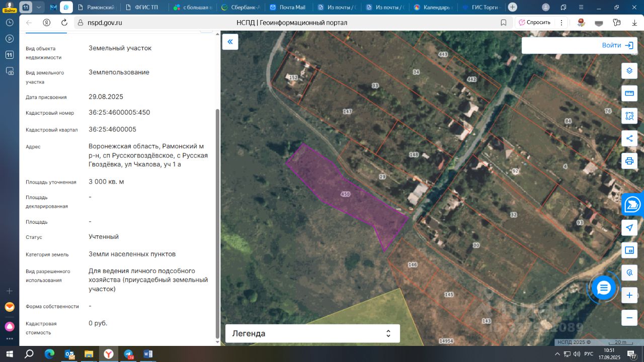This screenshot has width=644, height=362.
Task: Switch to the Сбербанк browser tab
Action: [242, 8]
